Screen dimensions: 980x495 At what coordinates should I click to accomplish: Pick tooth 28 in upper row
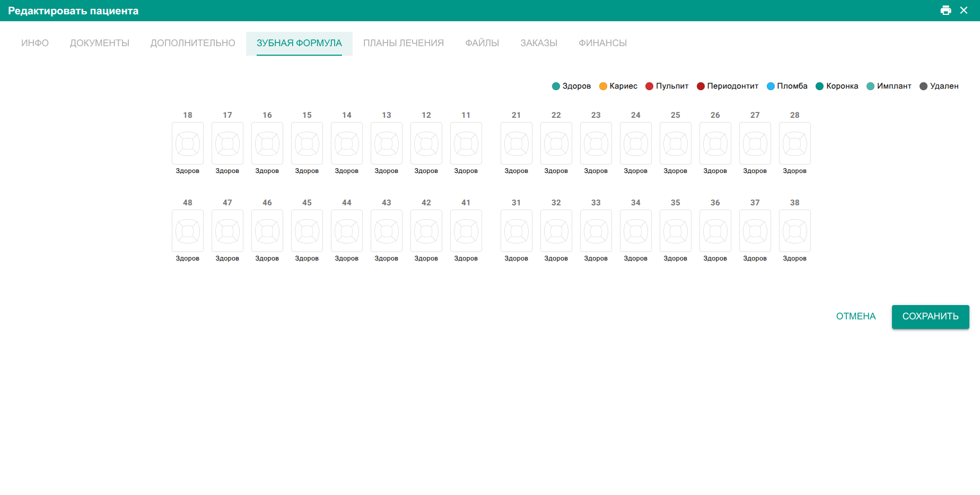point(795,143)
